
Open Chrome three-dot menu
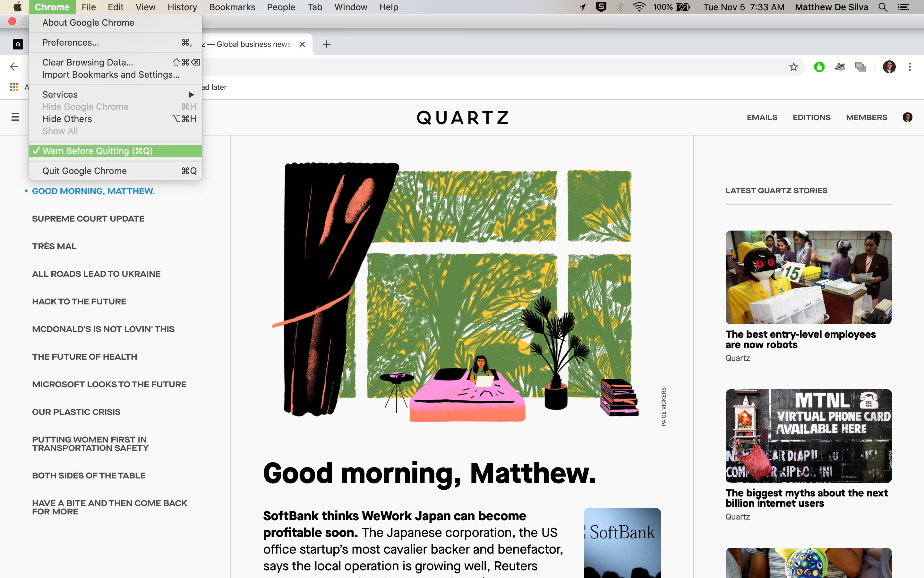tap(910, 67)
